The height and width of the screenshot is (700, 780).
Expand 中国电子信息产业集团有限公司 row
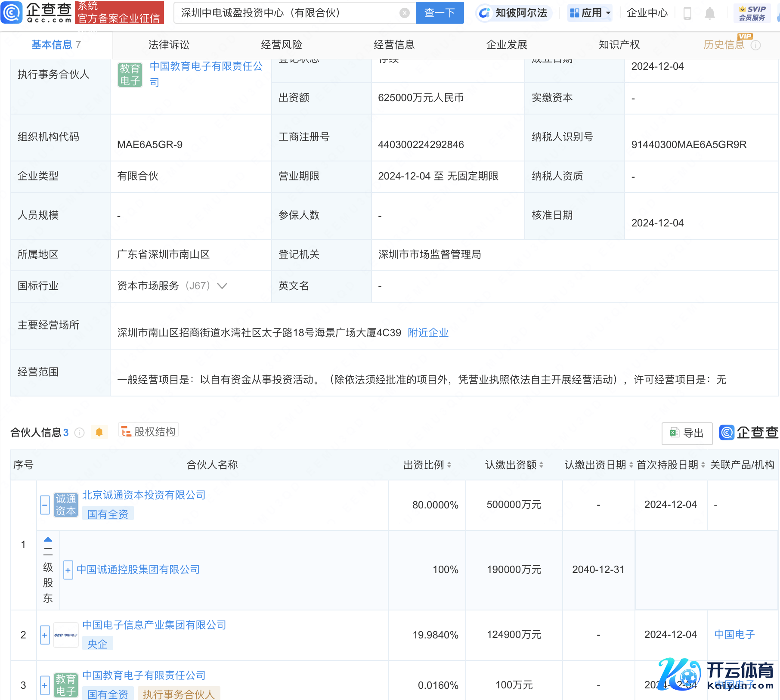45,635
